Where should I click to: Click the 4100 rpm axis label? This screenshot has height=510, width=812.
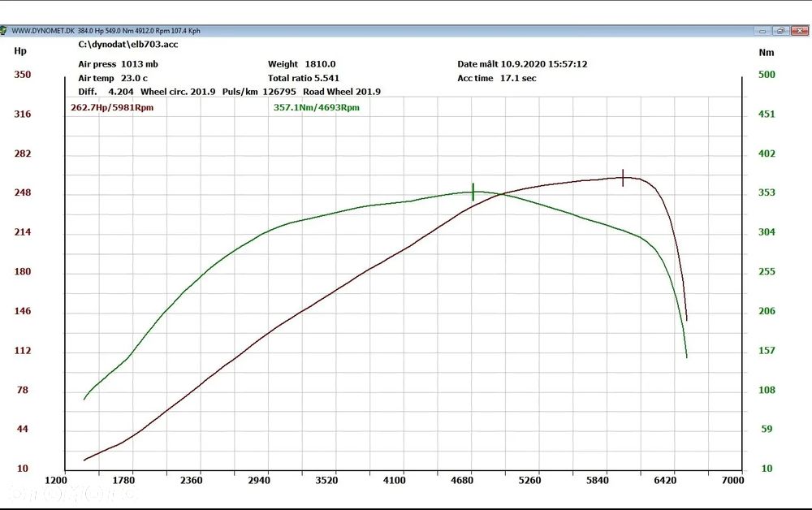click(x=394, y=481)
